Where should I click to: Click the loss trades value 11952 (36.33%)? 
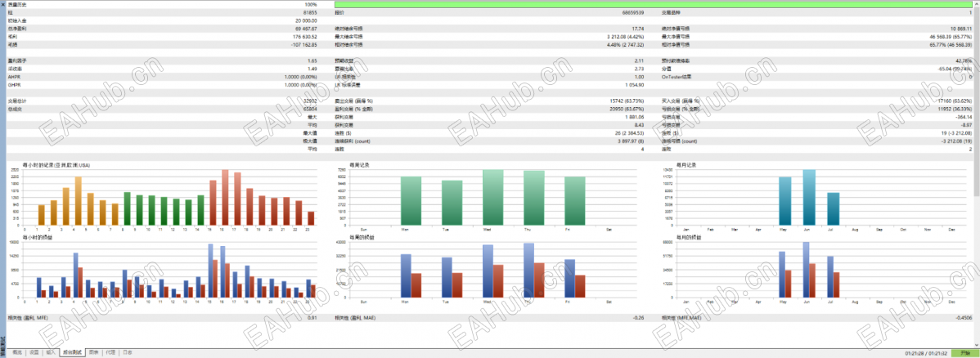pyautogui.click(x=955, y=109)
